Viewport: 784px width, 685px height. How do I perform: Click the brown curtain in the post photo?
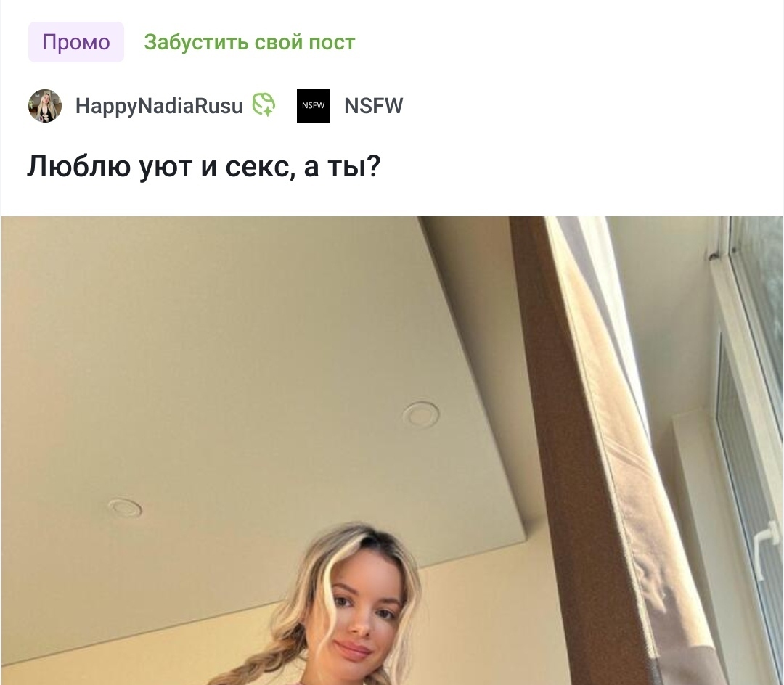tap(575, 450)
